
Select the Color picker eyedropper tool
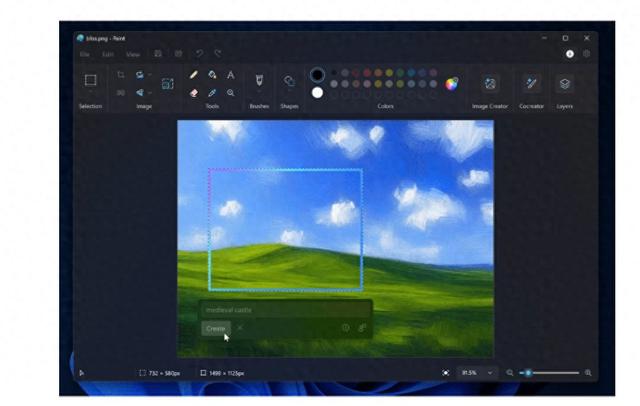[x=212, y=92]
